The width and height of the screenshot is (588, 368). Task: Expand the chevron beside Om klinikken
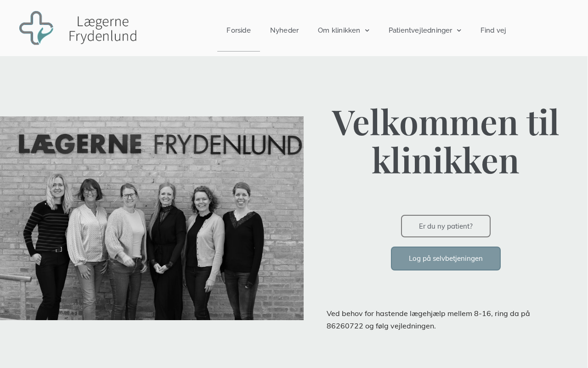[367, 30]
